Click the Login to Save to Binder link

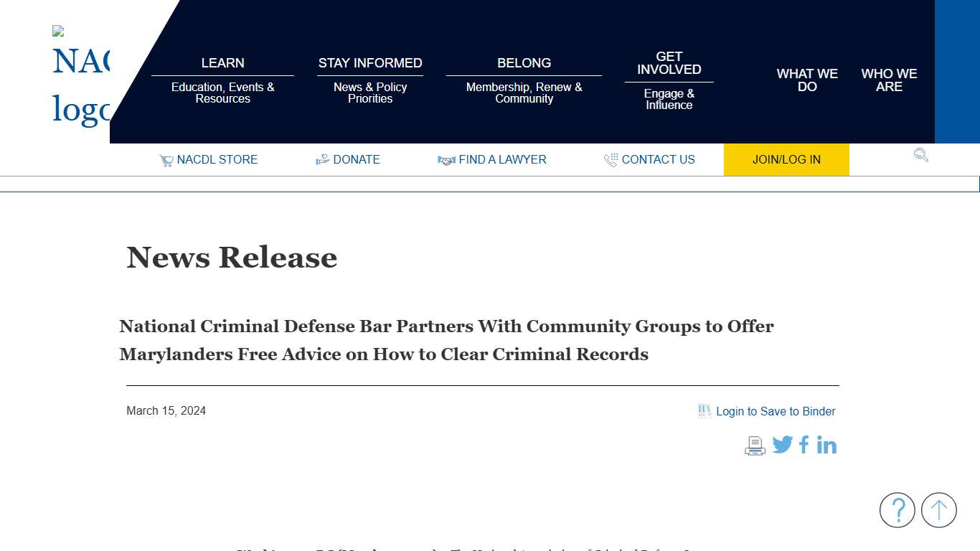(x=775, y=411)
